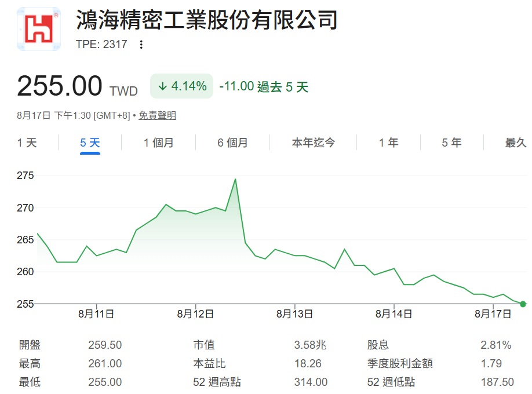Screen dimensions: 532x394
Task: Click the 52-week low value 187.50
Action: tap(497, 382)
